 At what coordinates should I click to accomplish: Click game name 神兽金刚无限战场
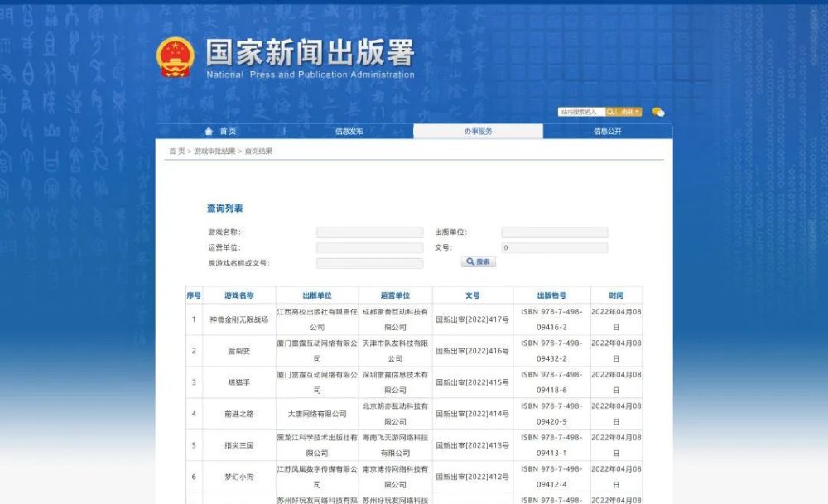[239, 319]
